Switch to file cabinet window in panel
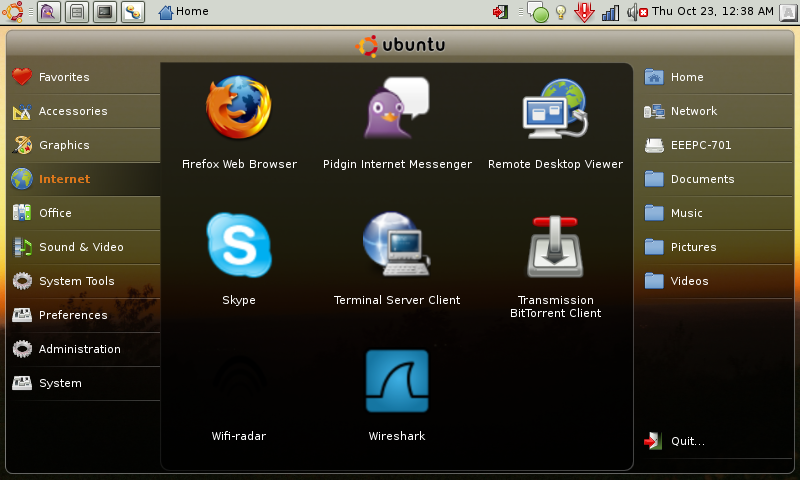Image resolution: width=800 pixels, height=480 pixels. pos(77,12)
